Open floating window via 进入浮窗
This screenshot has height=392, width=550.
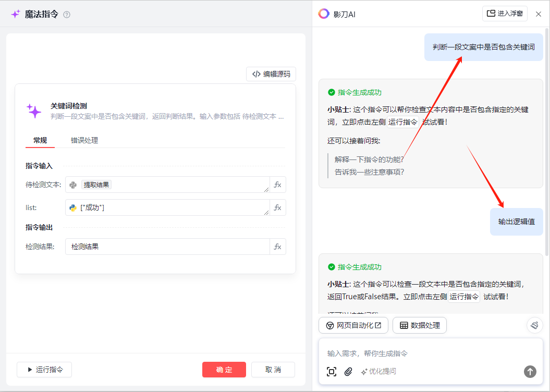(505, 14)
